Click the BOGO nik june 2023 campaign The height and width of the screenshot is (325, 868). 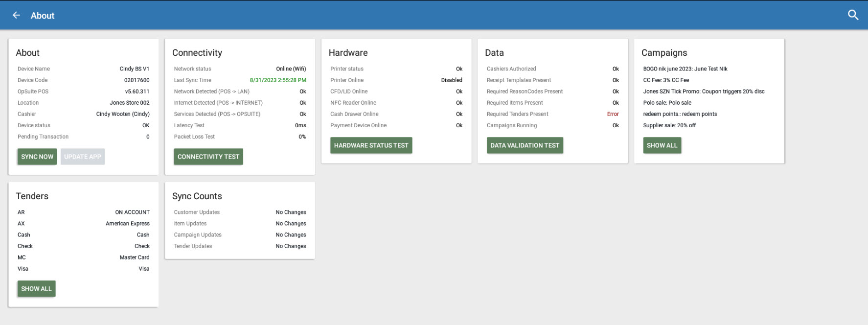point(685,69)
